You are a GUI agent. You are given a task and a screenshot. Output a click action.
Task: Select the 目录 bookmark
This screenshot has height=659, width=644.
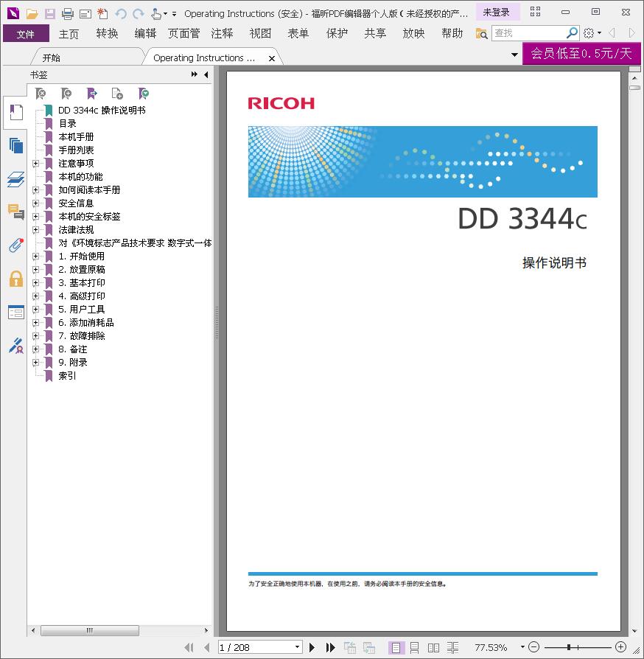tap(68, 124)
